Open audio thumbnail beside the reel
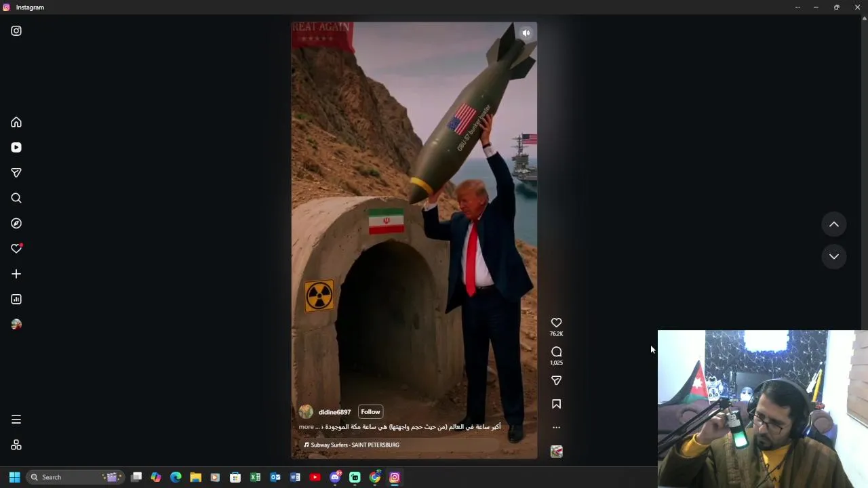Screen dimensions: 868x488 point(556,451)
